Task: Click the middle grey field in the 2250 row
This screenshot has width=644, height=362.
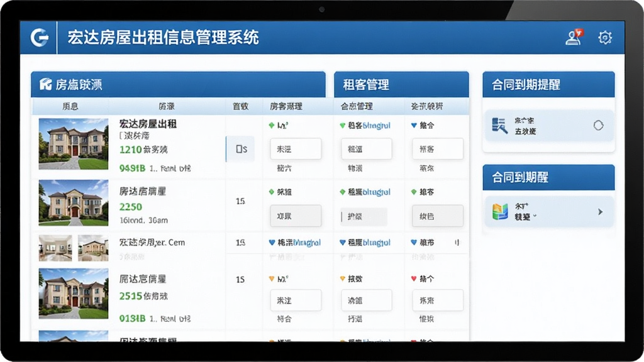Action: pyautogui.click(x=364, y=216)
